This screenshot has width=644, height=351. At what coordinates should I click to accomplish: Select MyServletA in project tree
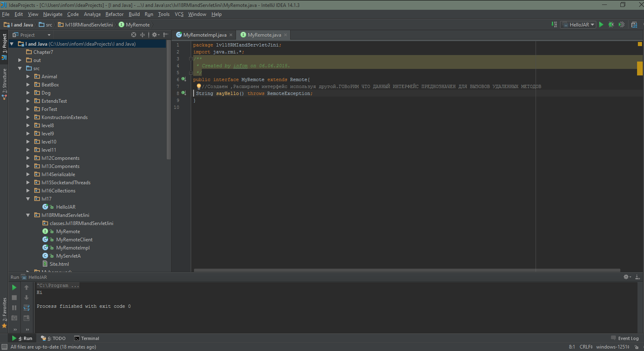[x=62, y=256]
